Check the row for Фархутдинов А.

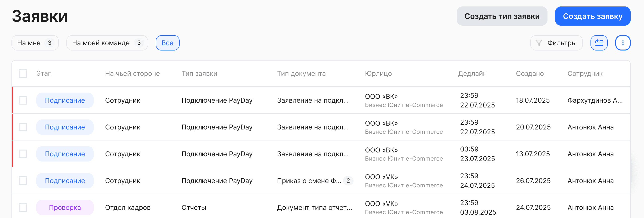23,100
